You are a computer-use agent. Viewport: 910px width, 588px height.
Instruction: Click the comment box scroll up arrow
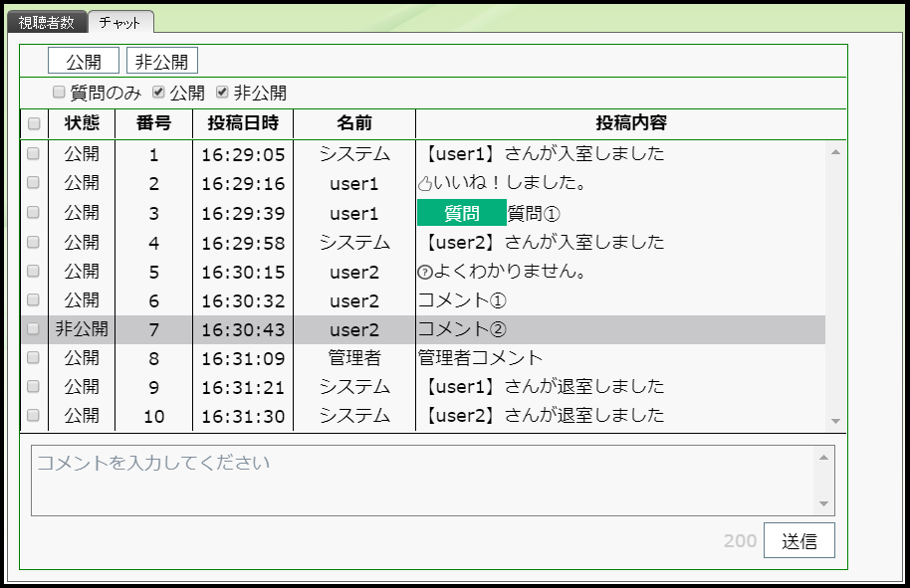pyautogui.click(x=822, y=458)
